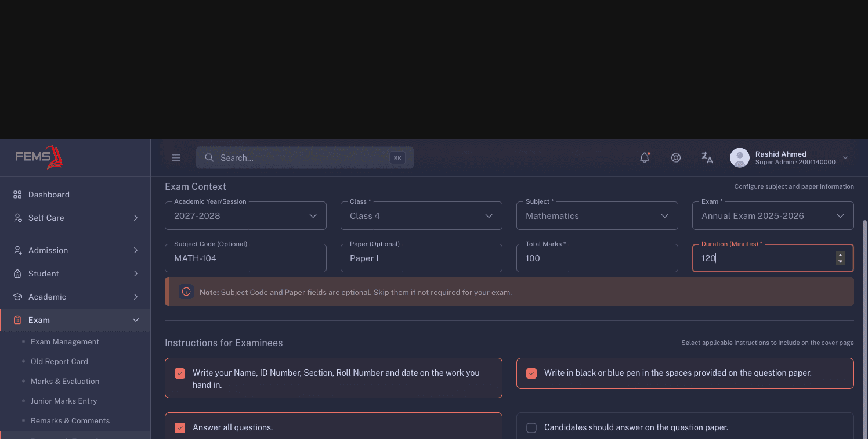Open the notifications bell
Image resolution: width=868 pixels, height=439 pixels.
[645, 157]
